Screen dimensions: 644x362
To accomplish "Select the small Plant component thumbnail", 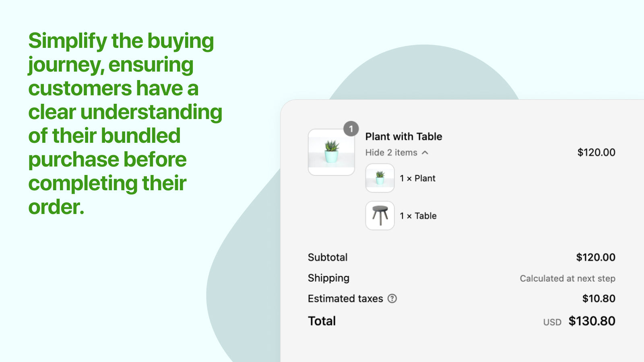I will (380, 178).
